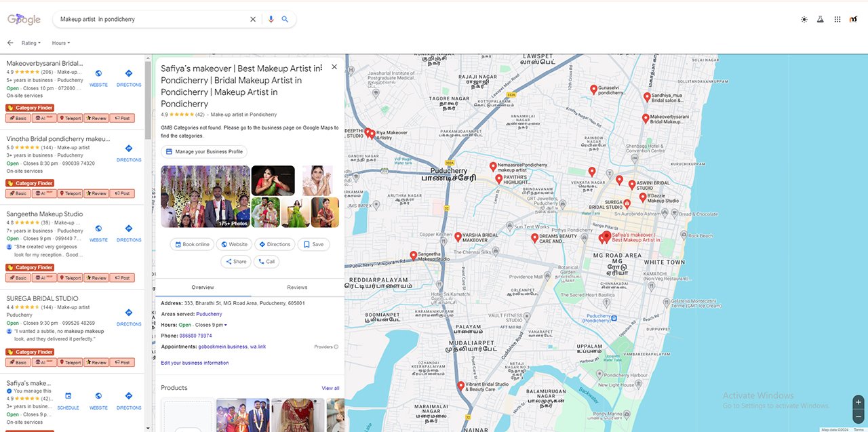Open Puducherry areas served link
The height and width of the screenshot is (432, 868).
click(x=210, y=314)
